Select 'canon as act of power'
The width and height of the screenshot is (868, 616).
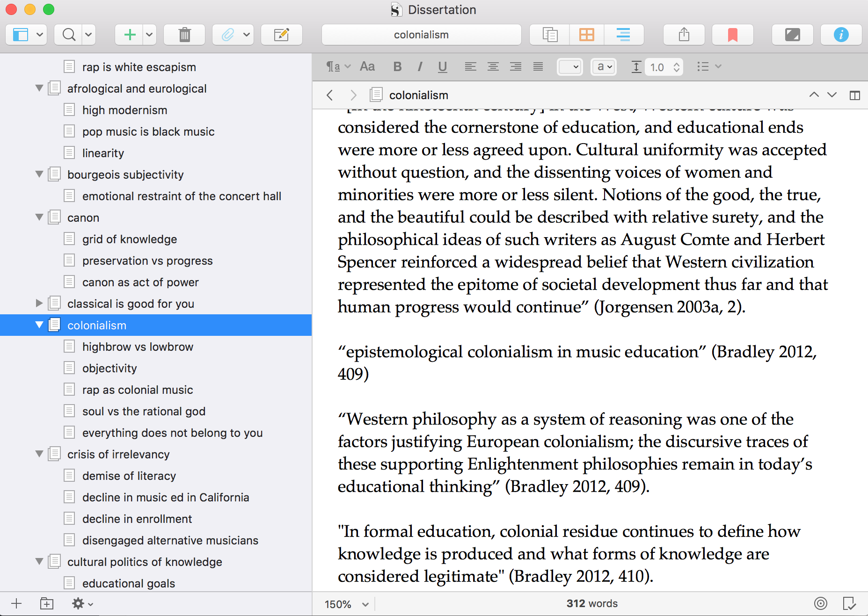[x=156, y=282]
